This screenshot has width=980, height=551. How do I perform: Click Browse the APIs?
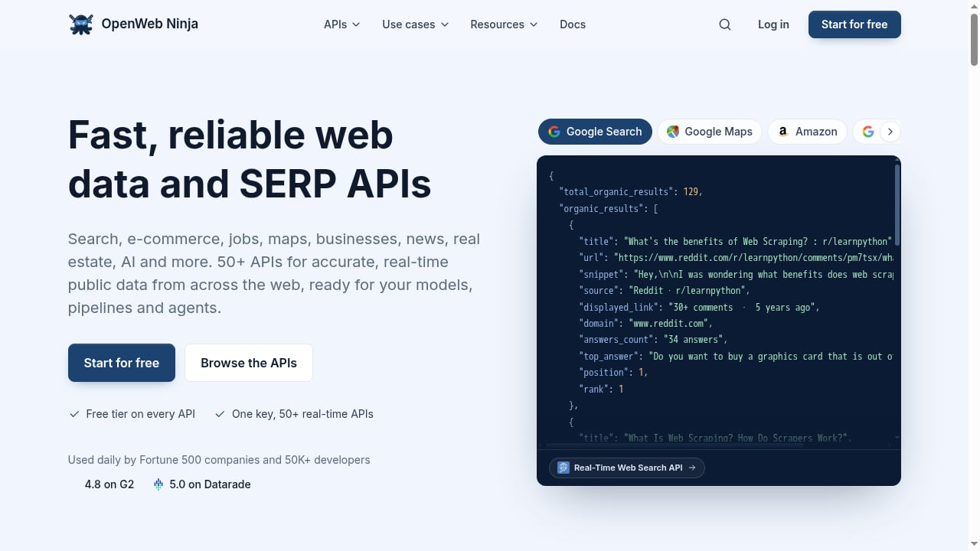249,363
